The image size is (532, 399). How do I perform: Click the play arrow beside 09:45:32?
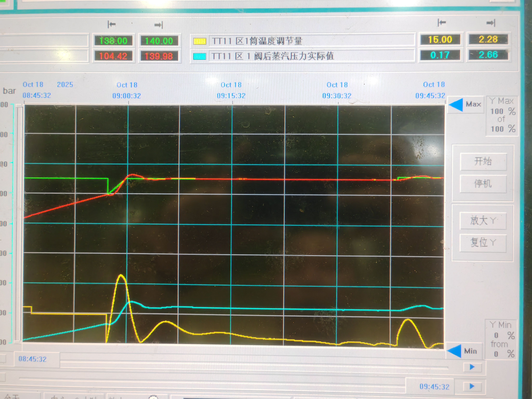(472, 386)
